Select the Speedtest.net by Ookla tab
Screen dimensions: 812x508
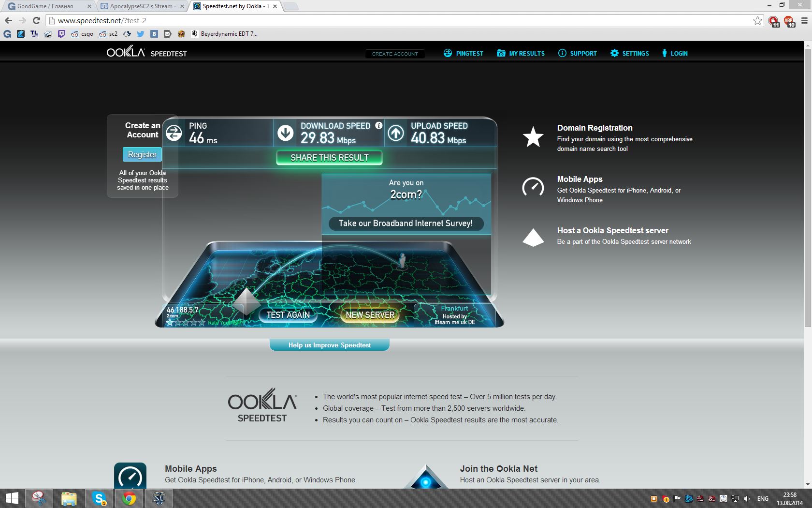pos(235,6)
